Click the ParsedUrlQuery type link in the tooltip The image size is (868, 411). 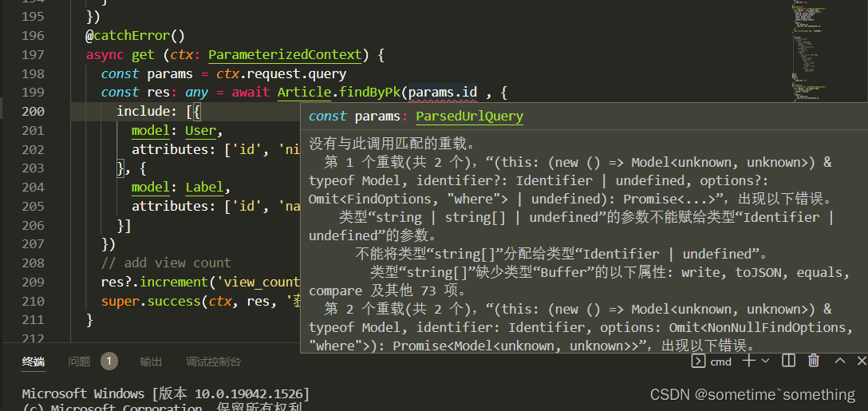point(469,117)
